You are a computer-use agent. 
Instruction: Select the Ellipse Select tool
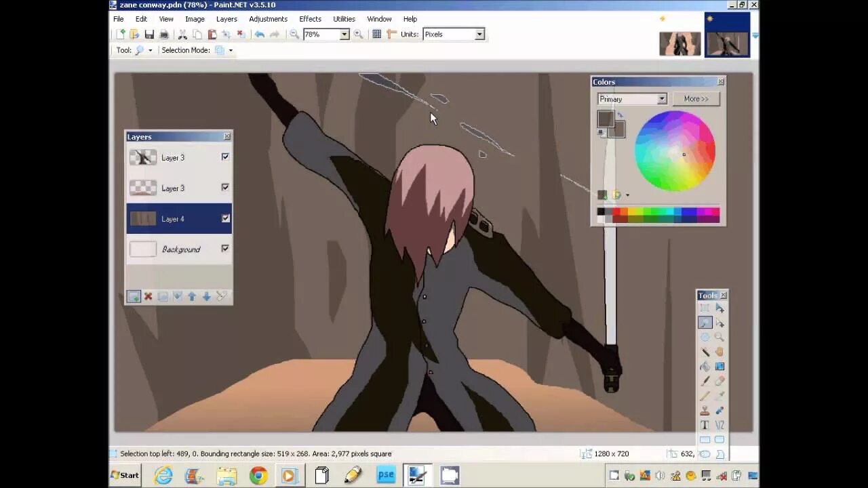tap(705, 338)
